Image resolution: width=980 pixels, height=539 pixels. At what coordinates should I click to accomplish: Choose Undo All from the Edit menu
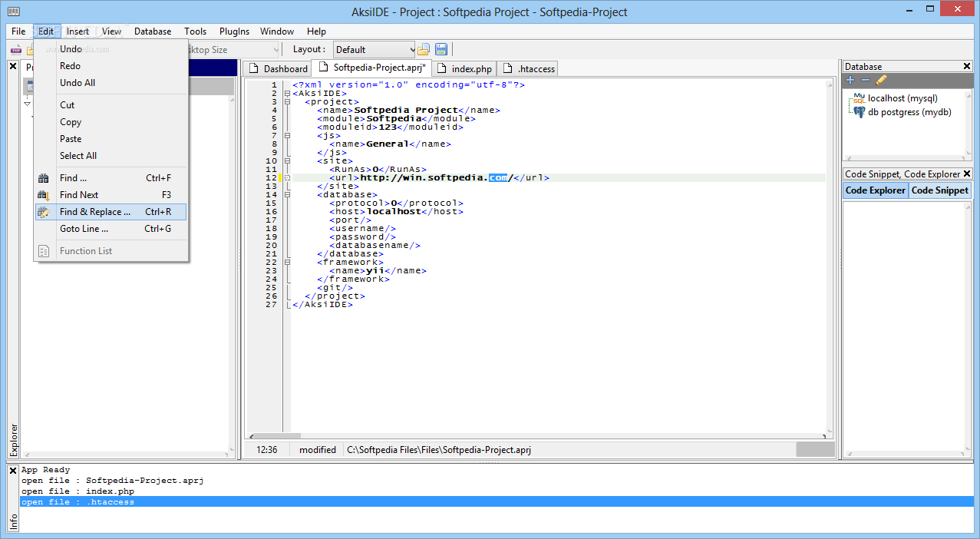click(111, 83)
